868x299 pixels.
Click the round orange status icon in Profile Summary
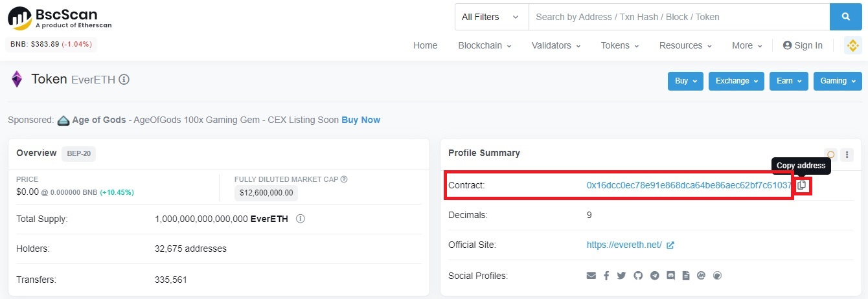point(830,155)
